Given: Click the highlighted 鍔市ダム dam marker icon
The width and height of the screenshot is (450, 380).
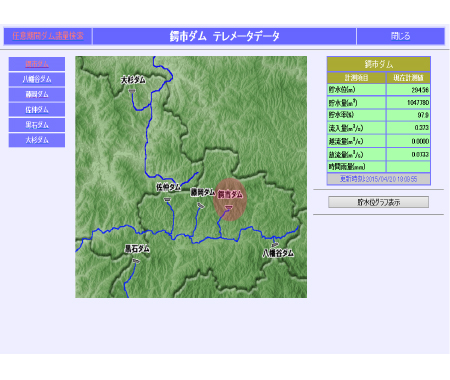Looking at the screenshot, I should tap(228, 208).
